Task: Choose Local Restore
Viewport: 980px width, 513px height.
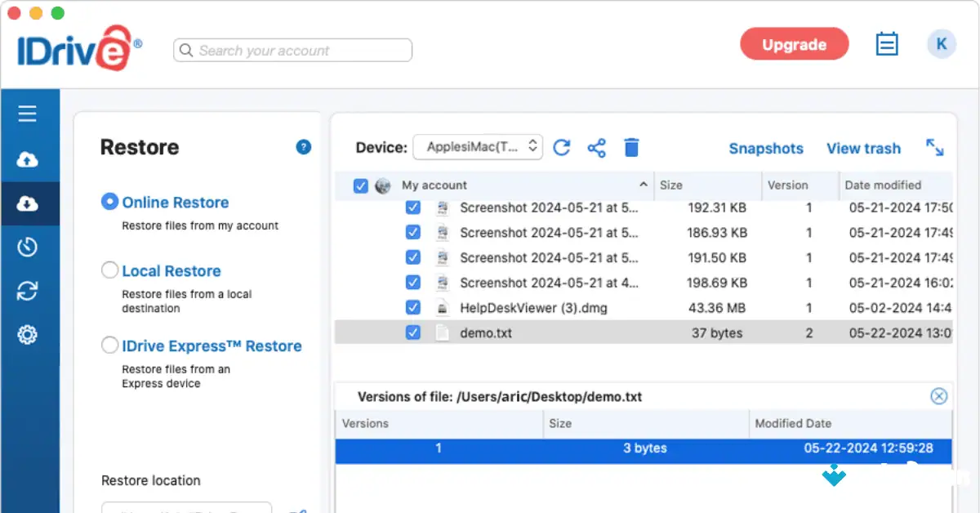Action: (109, 270)
